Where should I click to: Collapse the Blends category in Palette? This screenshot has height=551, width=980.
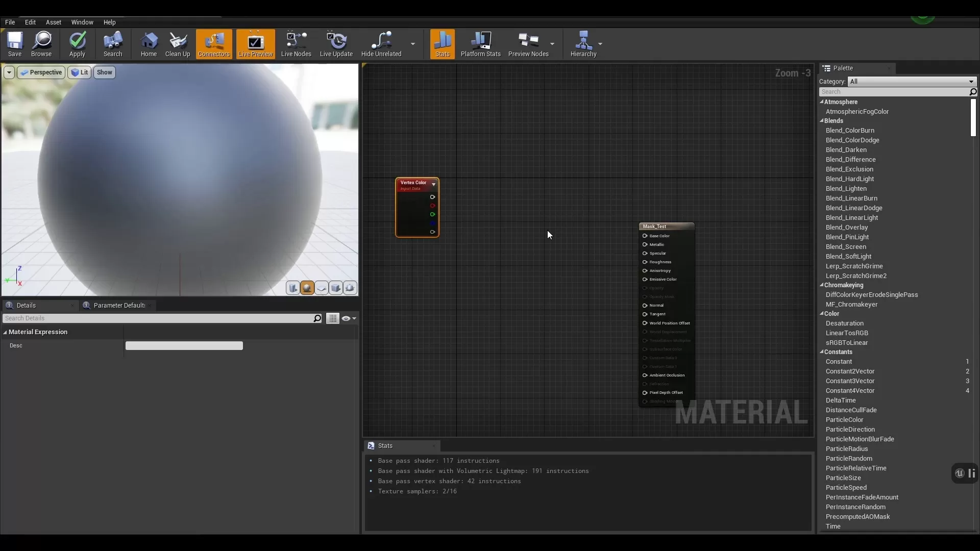click(822, 121)
